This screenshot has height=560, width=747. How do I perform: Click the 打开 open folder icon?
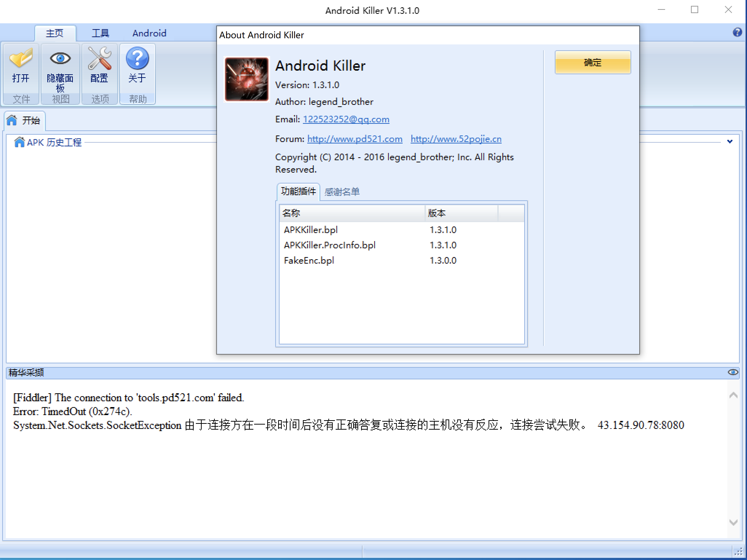point(21,58)
